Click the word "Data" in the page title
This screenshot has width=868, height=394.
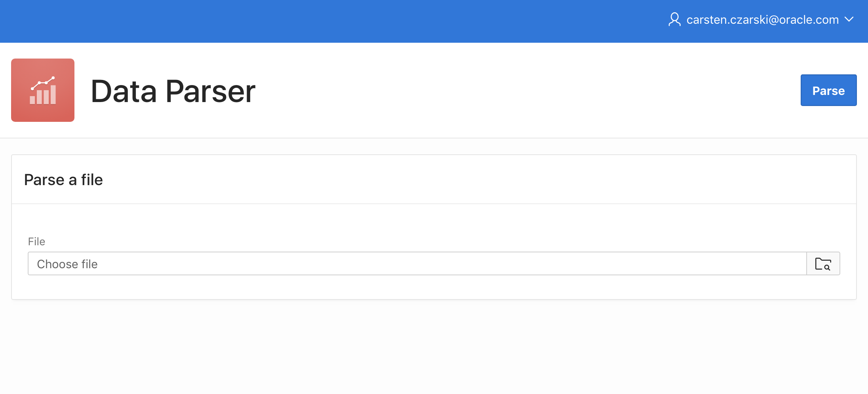[x=124, y=91]
